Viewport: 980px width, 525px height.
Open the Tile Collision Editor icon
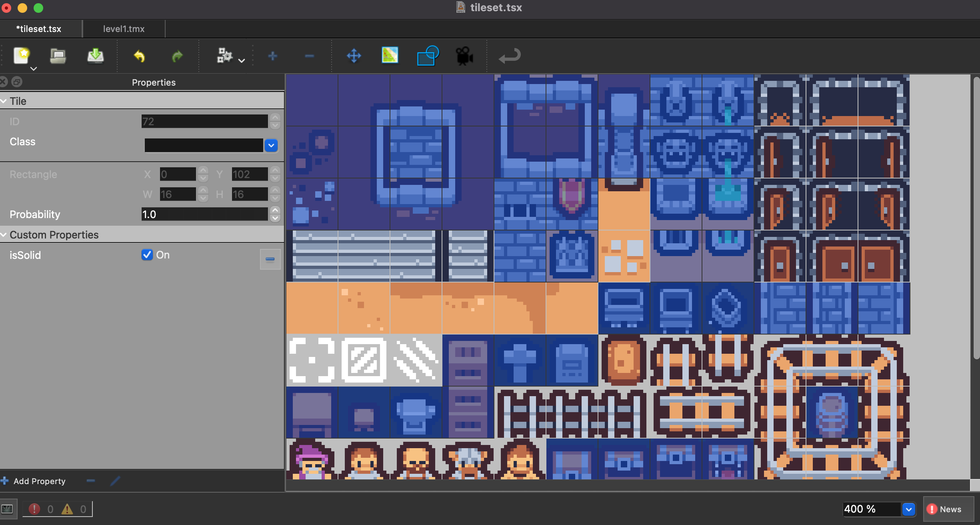pos(428,55)
